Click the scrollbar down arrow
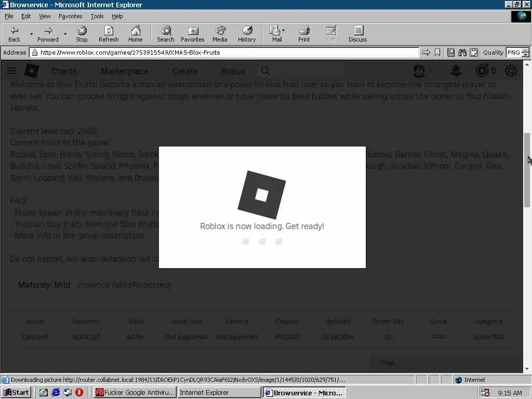 [x=527, y=369]
